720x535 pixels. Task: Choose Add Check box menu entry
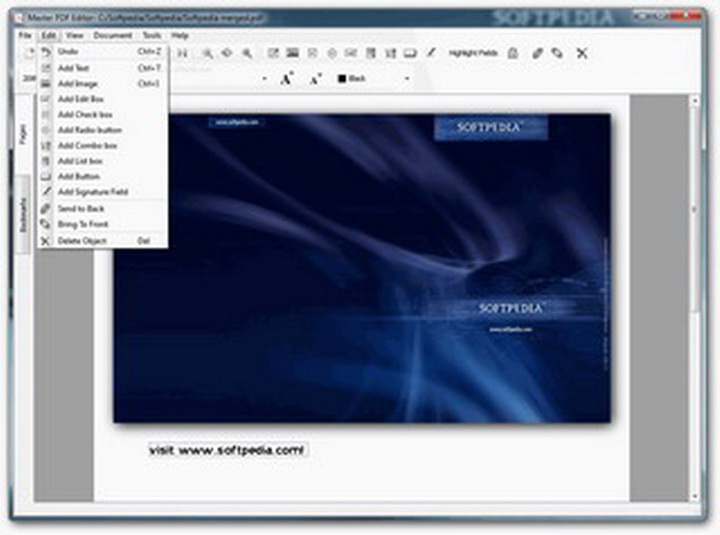pos(103,114)
